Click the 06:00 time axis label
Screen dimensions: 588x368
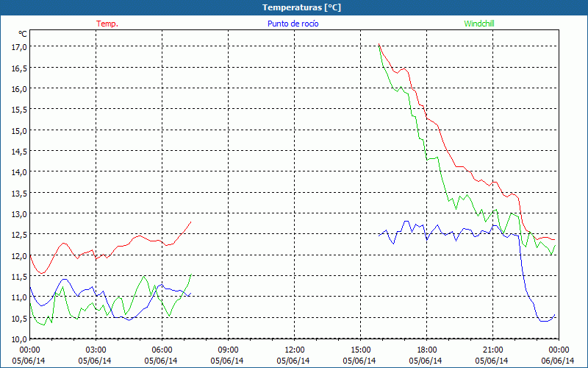click(x=162, y=350)
